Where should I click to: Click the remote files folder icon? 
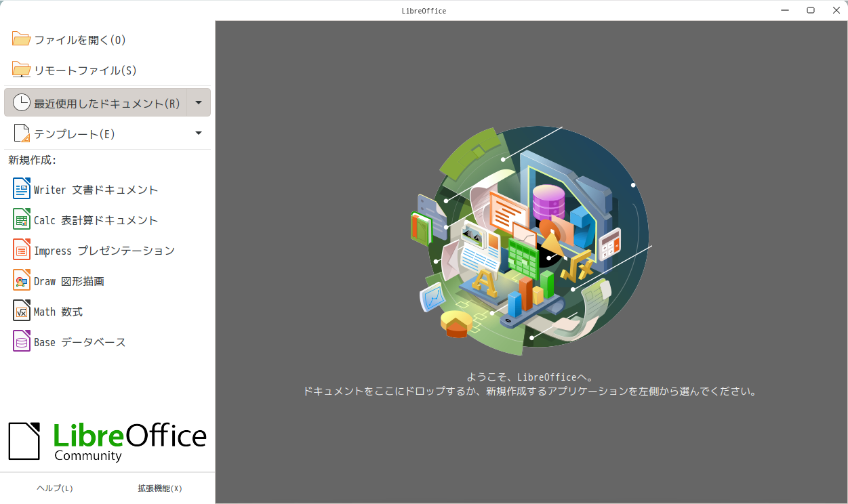(22, 70)
